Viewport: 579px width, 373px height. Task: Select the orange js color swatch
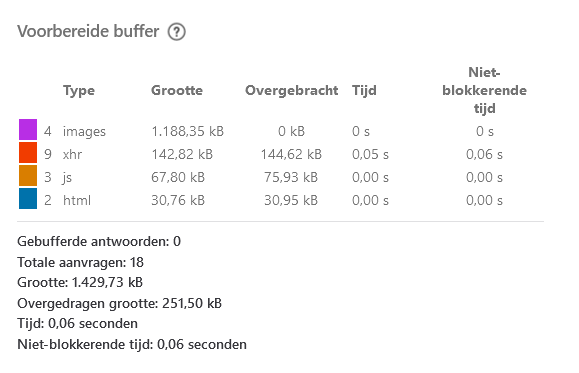tap(28, 175)
